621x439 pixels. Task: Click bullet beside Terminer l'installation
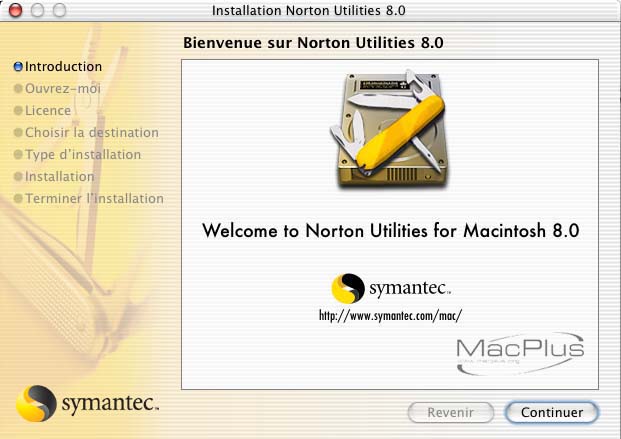(18, 199)
